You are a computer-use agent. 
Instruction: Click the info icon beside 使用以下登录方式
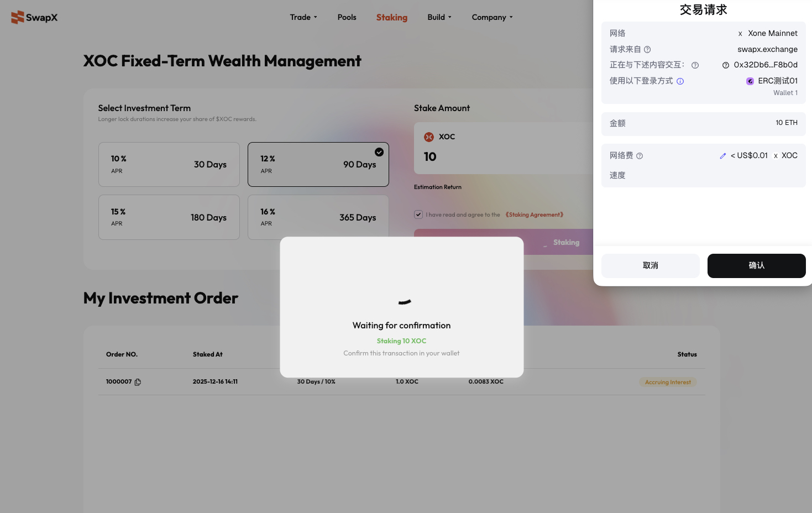point(680,81)
